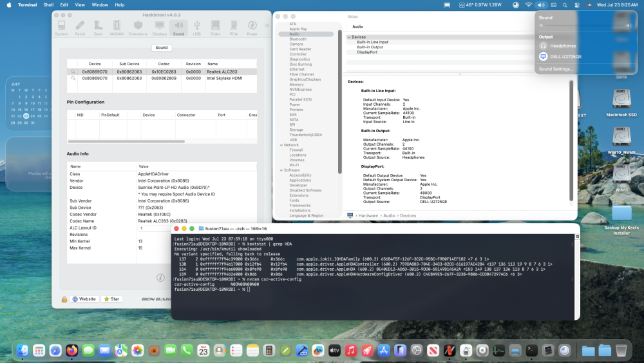Screen dimensions: 644x363
Task: Open Backup My Kexts Installer folder on desktop
Action: [621, 220]
